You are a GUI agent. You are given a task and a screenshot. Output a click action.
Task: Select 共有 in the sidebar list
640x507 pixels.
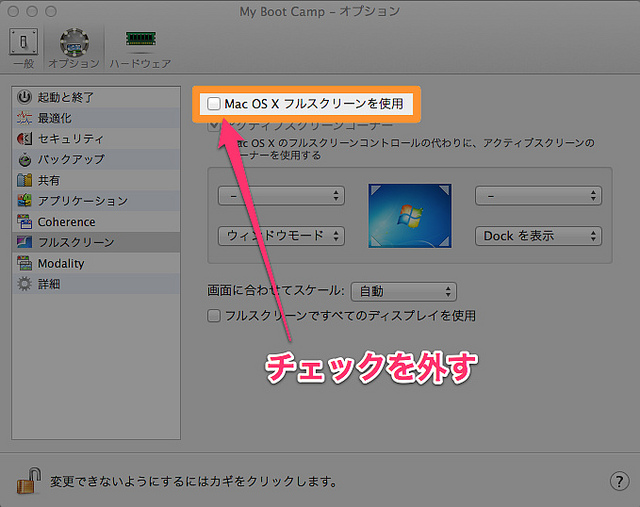(96, 180)
